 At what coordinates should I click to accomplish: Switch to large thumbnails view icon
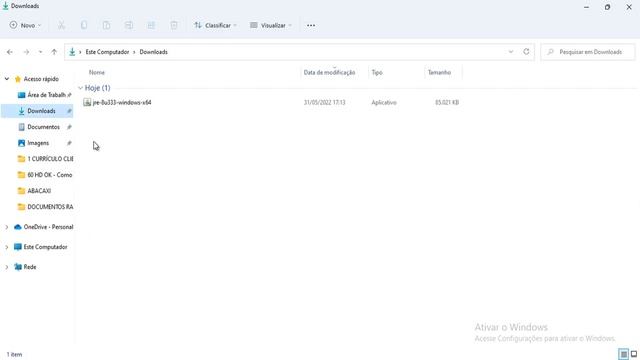click(634, 354)
